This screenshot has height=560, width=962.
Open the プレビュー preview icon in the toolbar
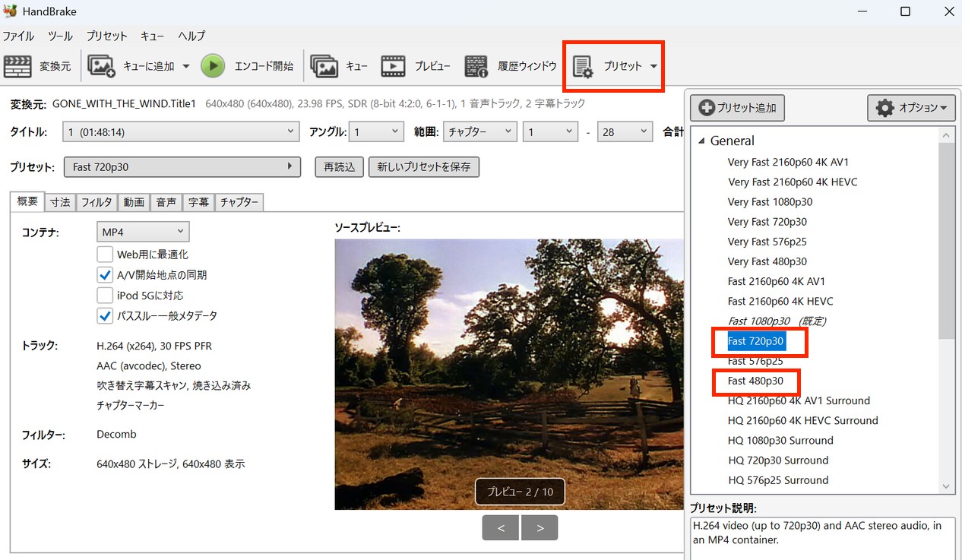[x=394, y=66]
